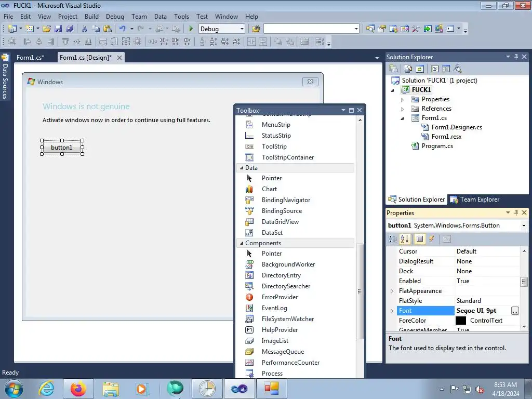
Task: Collapse the Data group in Toolbox
Action: tap(242, 168)
